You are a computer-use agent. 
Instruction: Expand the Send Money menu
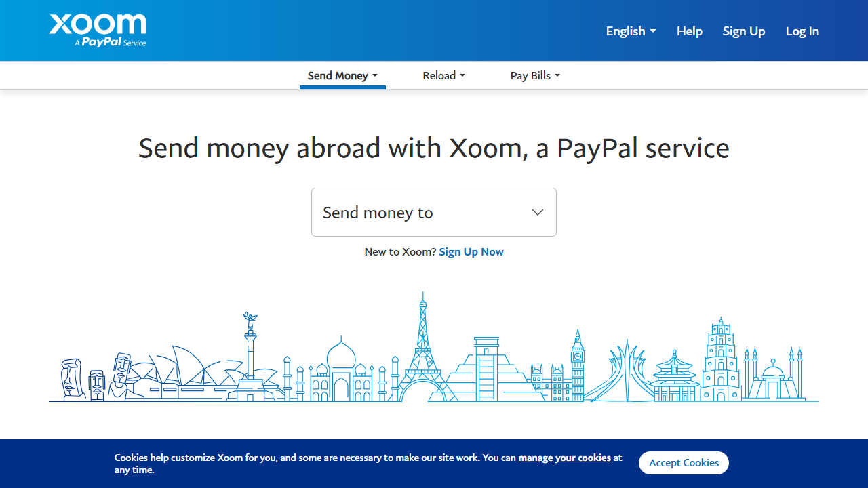[x=342, y=75]
